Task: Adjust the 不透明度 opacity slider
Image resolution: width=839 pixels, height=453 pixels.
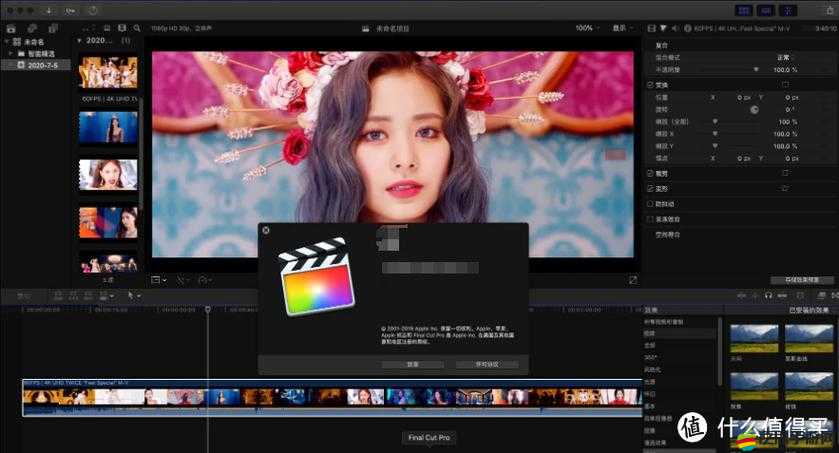Action: (x=757, y=70)
